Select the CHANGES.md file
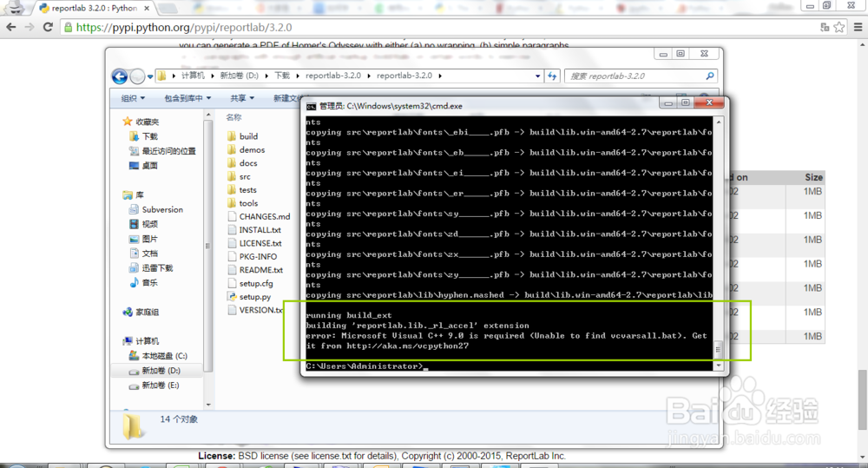Viewport: 868px width, 468px height. pos(265,216)
